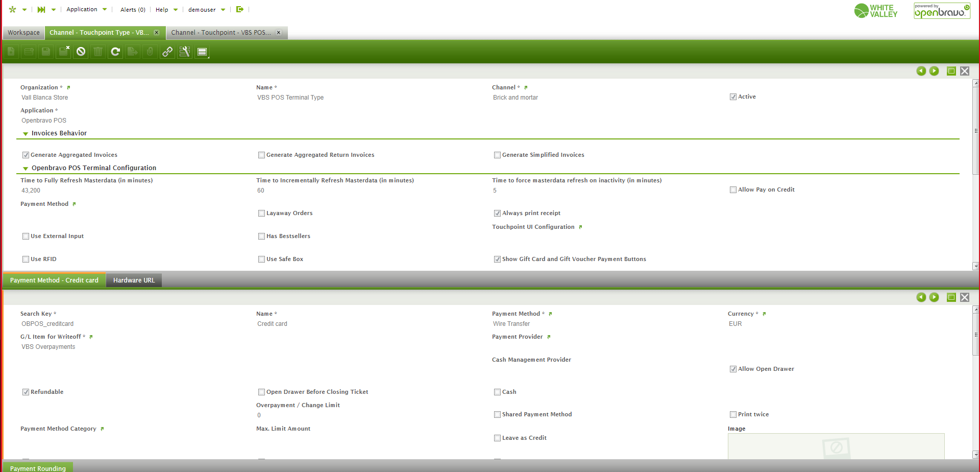Click the Image upload placeholder
Viewport: 980px width, 472px height.
[x=836, y=446]
